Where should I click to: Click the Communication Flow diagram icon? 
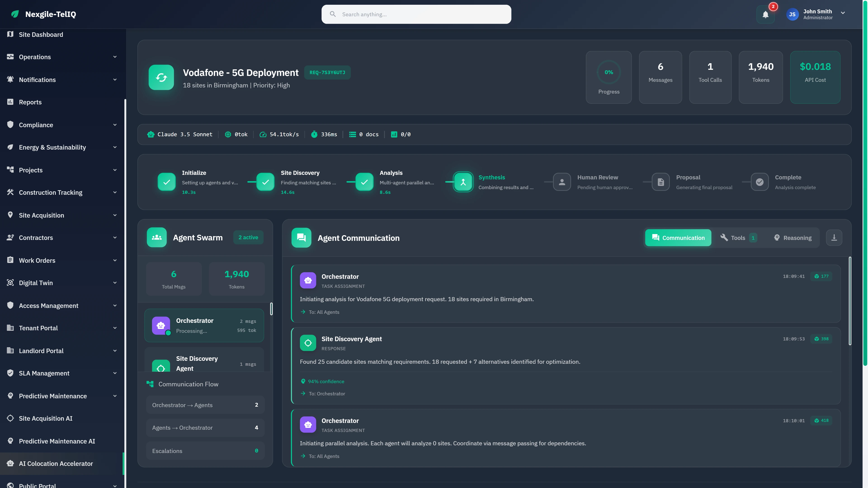pyautogui.click(x=150, y=384)
